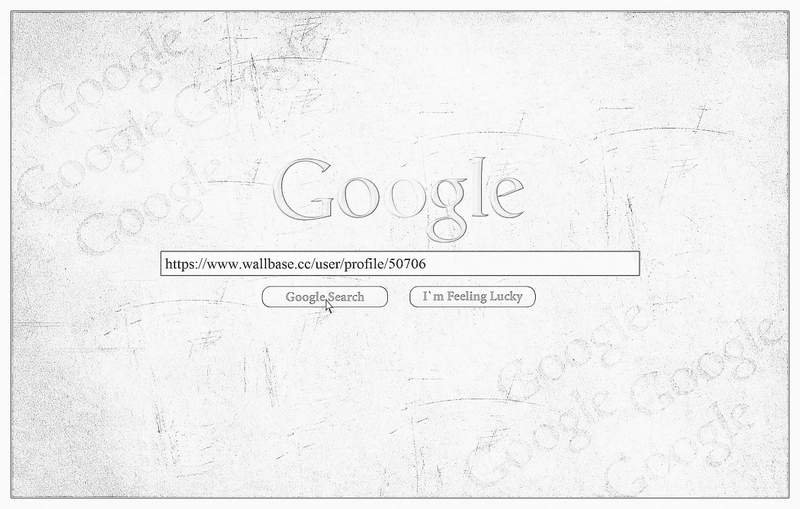800x509 pixels.
Task: Click the mouse pointer arrow over Google Search
Action: (329, 306)
